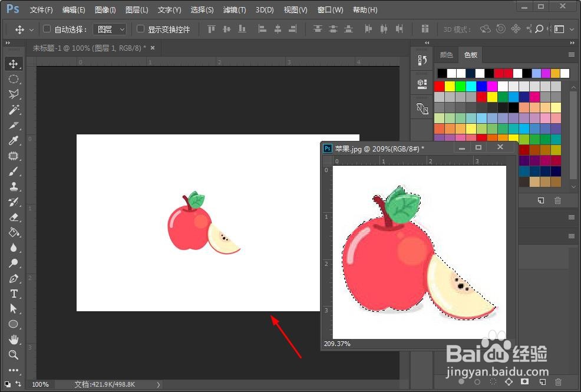Select the Eraser tool
Viewport: 581px width, 392px height.
pos(14,217)
